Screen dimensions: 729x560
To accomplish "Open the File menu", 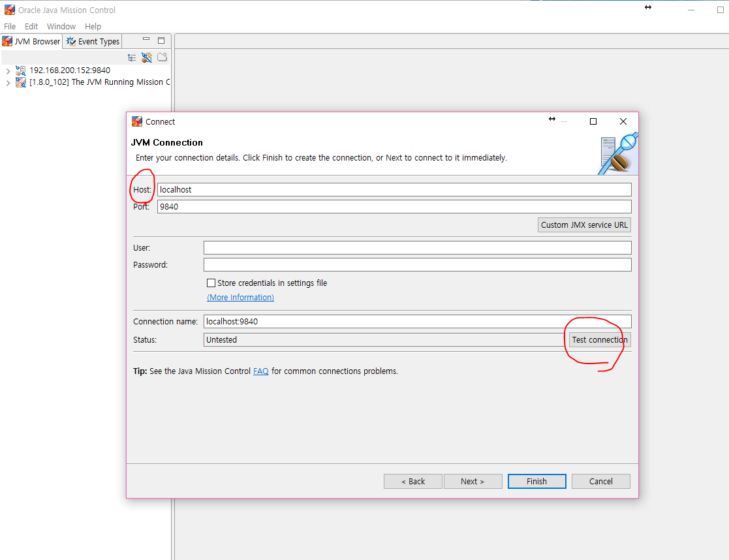I will click(10, 27).
